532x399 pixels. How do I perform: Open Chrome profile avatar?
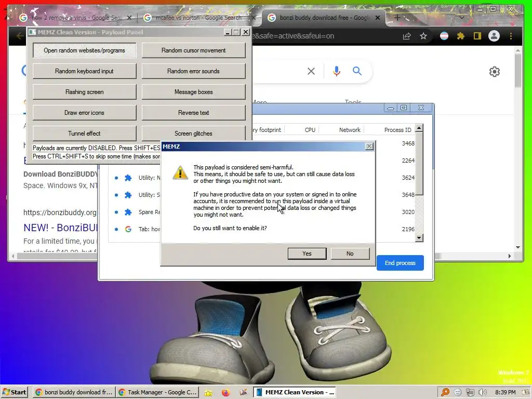(494, 36)
